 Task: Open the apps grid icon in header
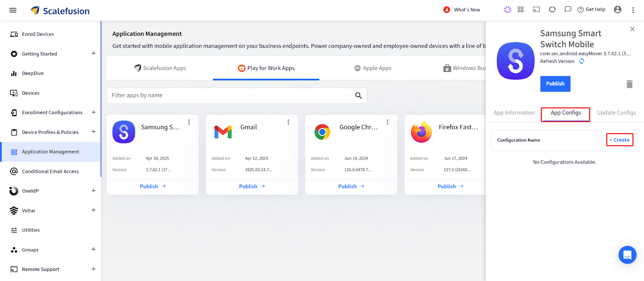click(x=520, y=9)
